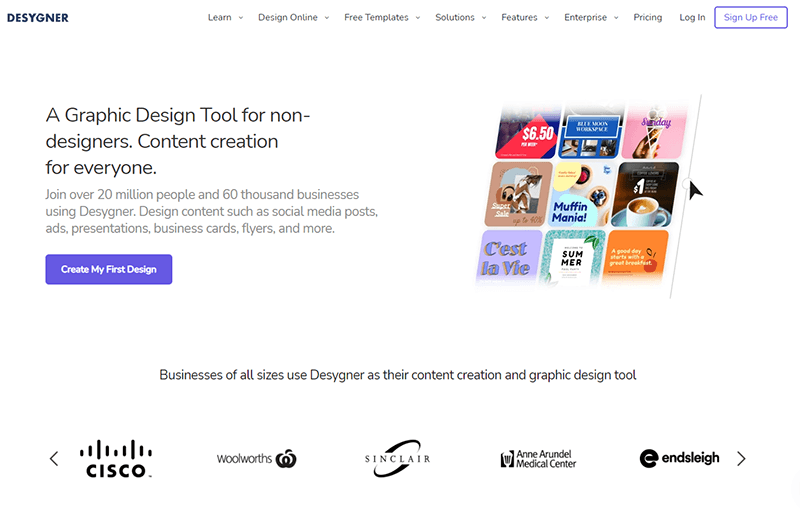This screenshot has height=515, width=800.
Task: Click the Desygner logo
Action: pos(38,17)
